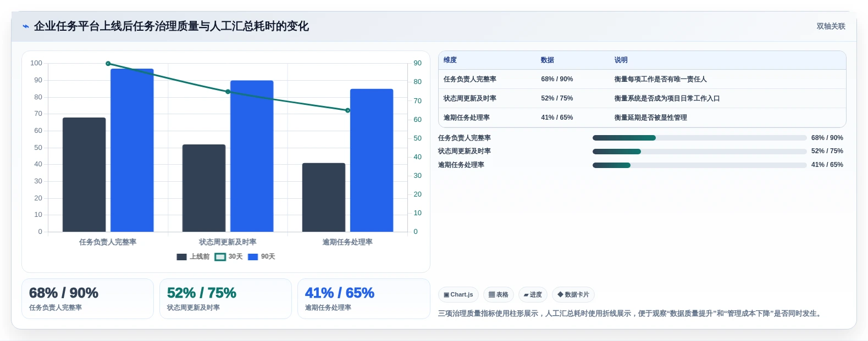Click the 任务负责人完整率 progress bar
868x341 pixels.
coord(699,138)
